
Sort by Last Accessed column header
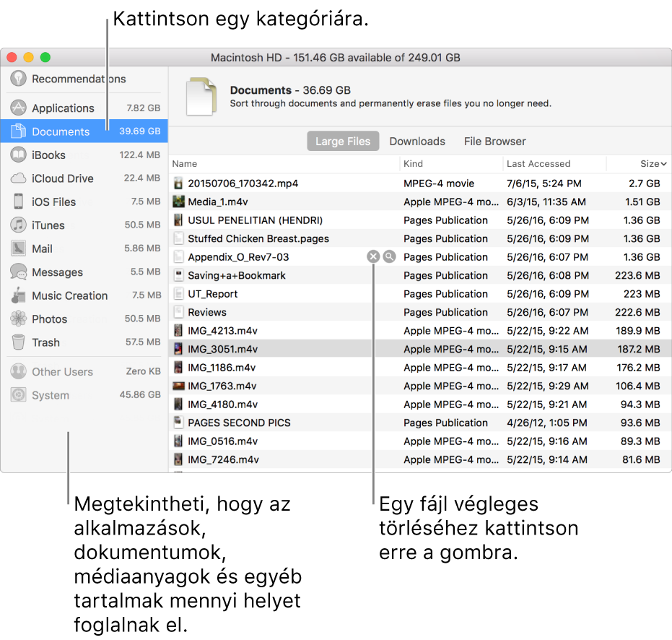[x=538, y=163]
